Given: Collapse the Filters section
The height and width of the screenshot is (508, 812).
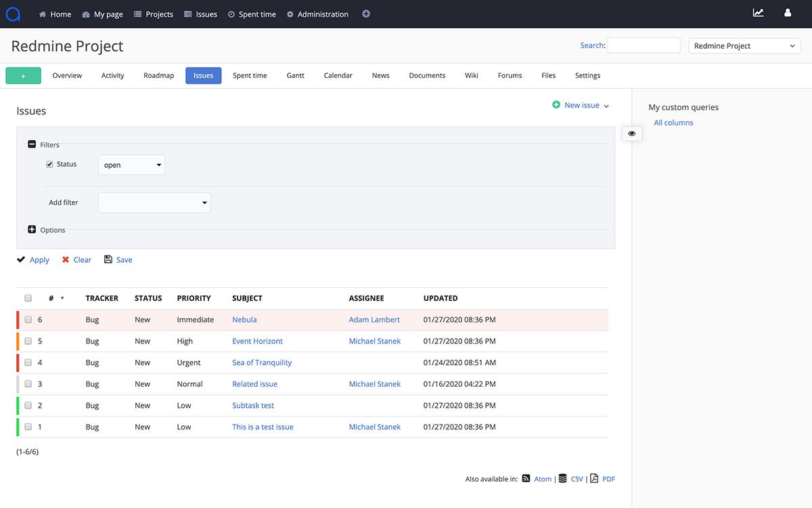Looking at the screenshot, I should point(32,144).
